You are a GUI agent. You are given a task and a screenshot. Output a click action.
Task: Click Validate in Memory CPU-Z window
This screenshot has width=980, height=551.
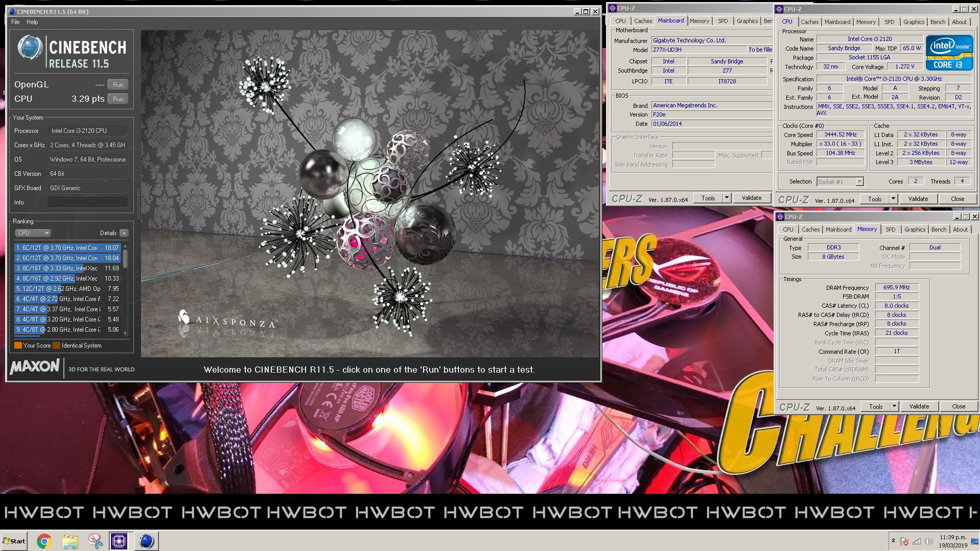(919, 406)
